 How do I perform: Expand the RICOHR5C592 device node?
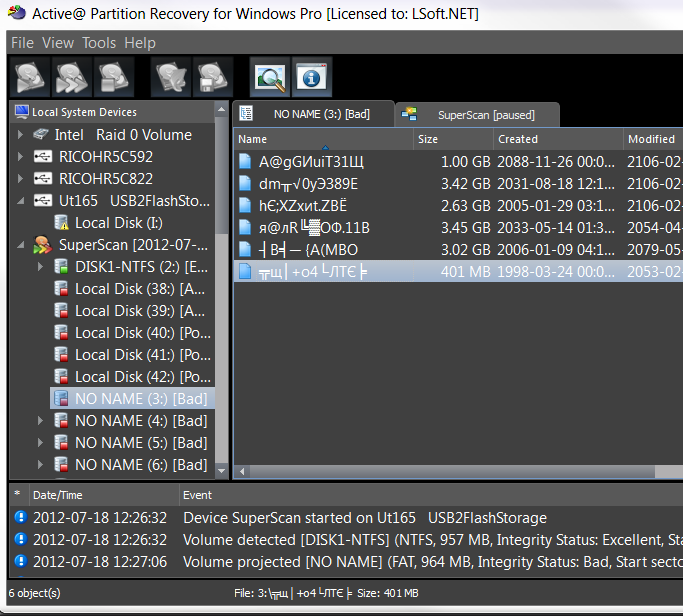coord(20,156)
